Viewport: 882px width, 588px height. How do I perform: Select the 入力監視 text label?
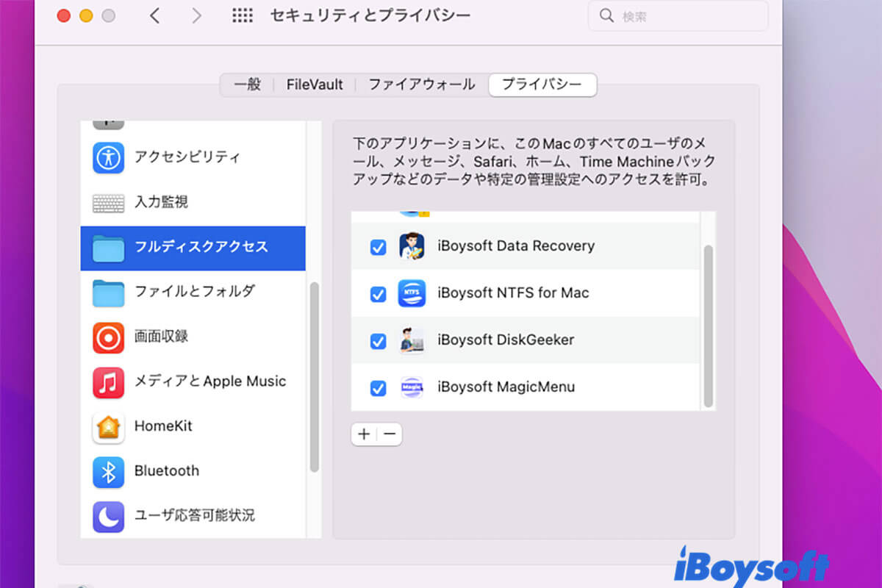click(x=161, y=201)
